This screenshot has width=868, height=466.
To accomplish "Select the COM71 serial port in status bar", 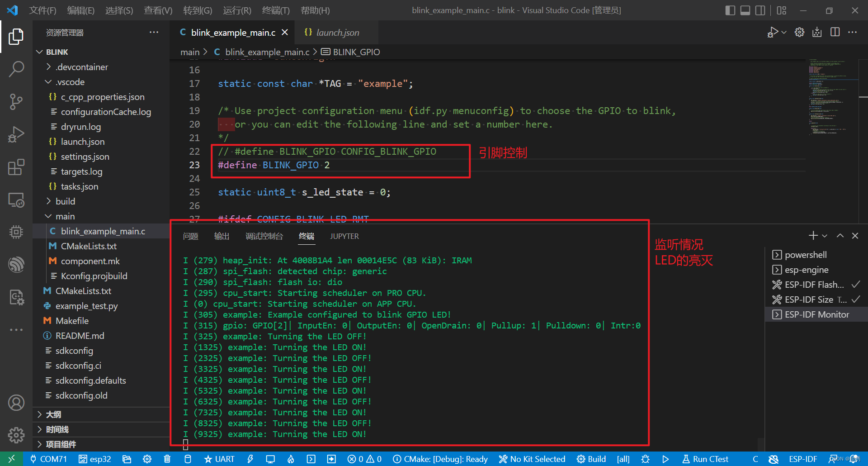I will pos(48,459).
